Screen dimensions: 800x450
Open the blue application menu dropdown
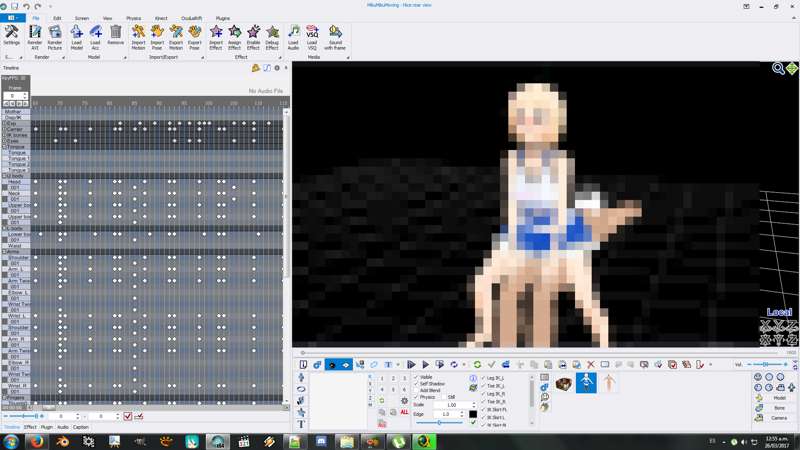[x=13, y=18]
